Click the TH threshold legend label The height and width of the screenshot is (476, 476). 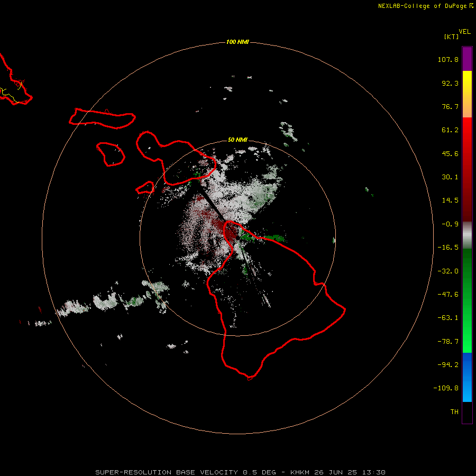[x=454, y=411]
